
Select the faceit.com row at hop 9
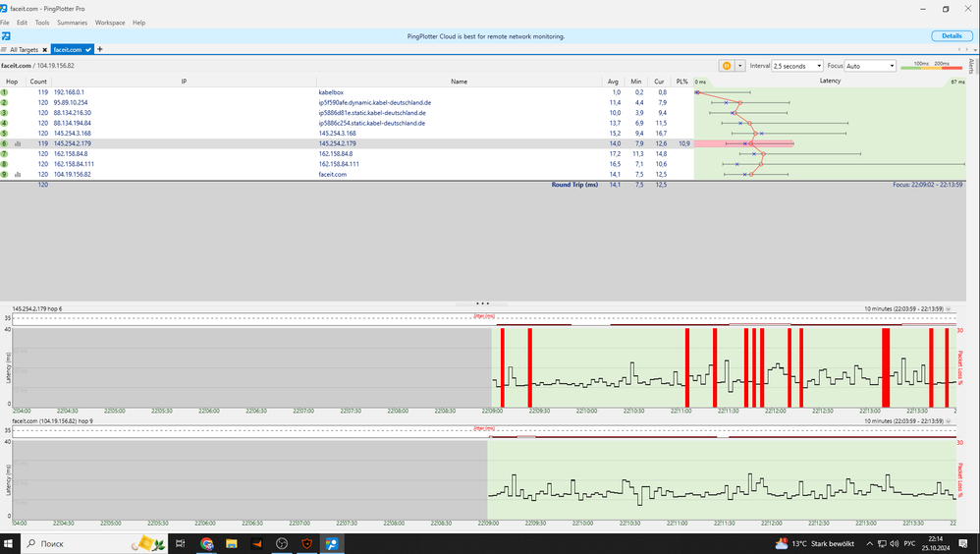[x=333, y=175]
